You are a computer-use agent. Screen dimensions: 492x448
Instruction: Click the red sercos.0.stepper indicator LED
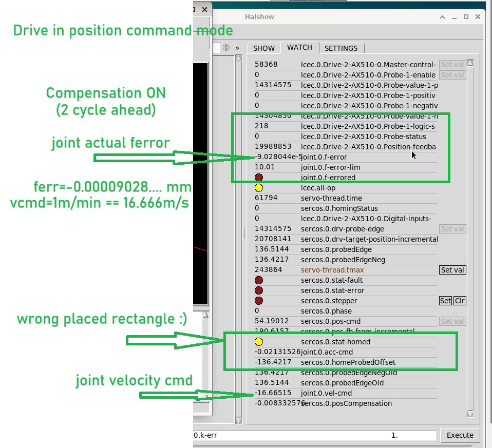259,301
